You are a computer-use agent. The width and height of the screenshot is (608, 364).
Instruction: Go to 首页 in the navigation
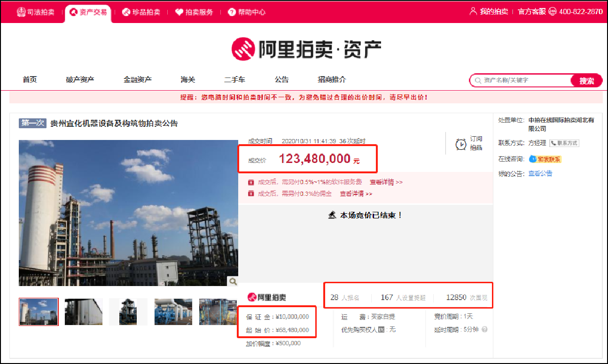point(30,80)
